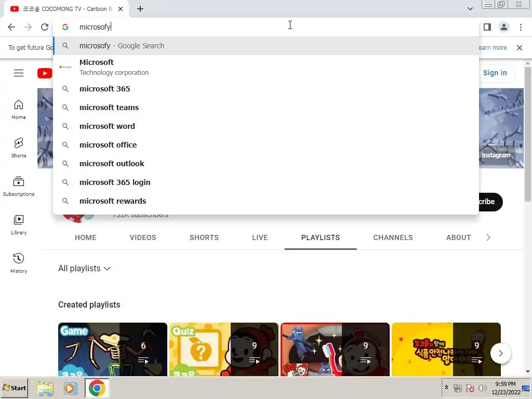Choose 'microsoft word' suggestion
This screenshot has width=532, height=399.
[x=266, y=126]
